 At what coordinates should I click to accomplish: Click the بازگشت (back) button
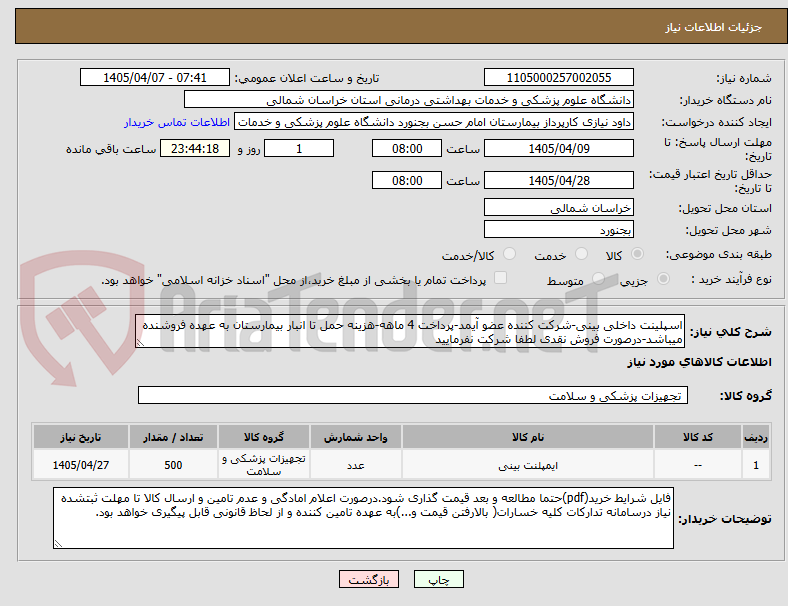click(369, 579)
